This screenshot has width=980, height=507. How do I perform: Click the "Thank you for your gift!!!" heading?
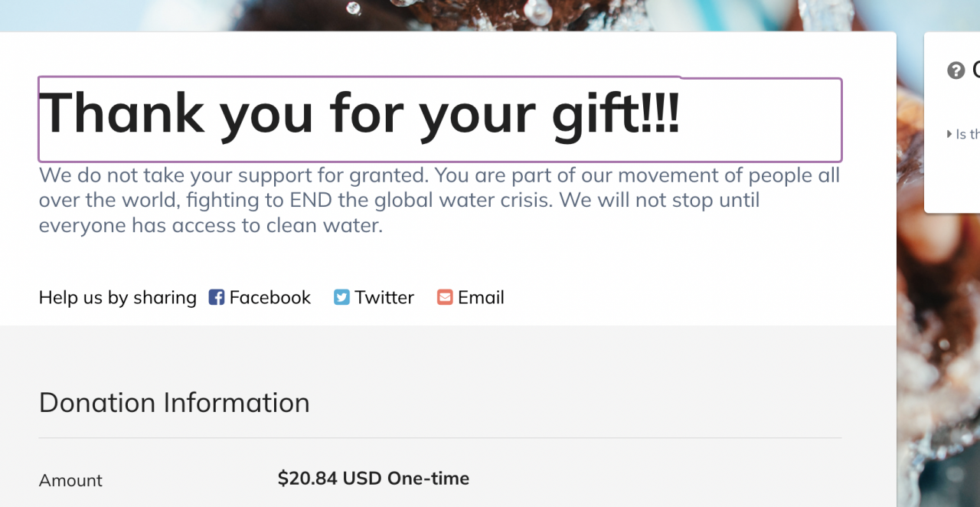coord(359,113)
